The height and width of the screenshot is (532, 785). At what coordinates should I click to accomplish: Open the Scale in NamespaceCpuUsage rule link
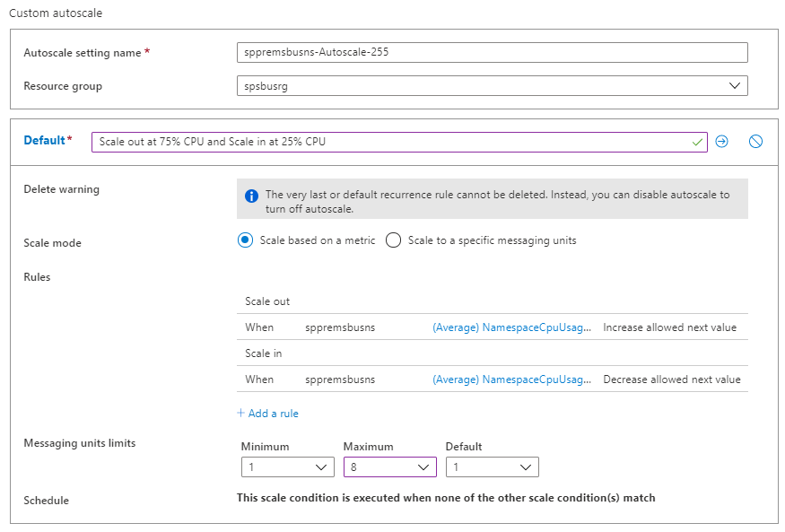[511, 379]
